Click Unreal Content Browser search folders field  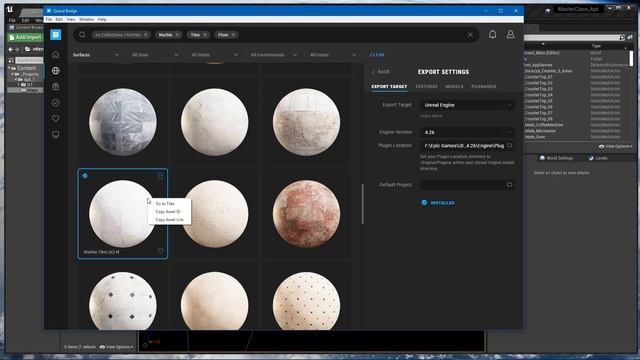29,60
